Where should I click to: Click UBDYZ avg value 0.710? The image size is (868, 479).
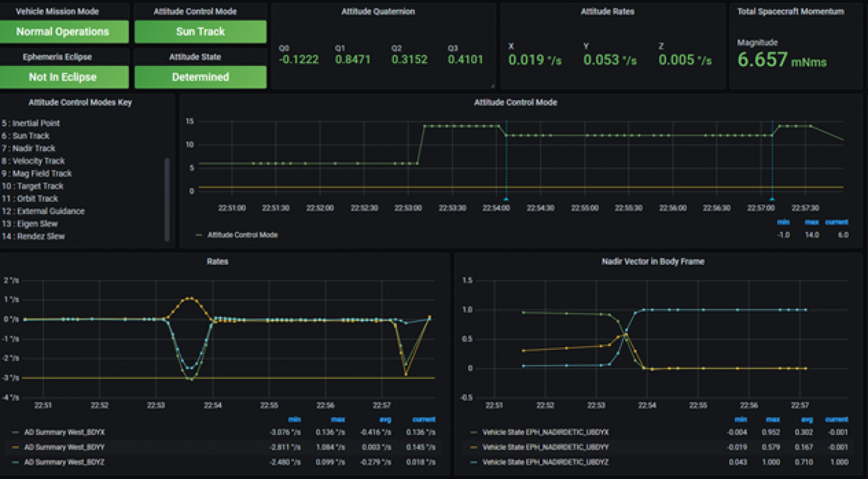click(x=804, y=462)
